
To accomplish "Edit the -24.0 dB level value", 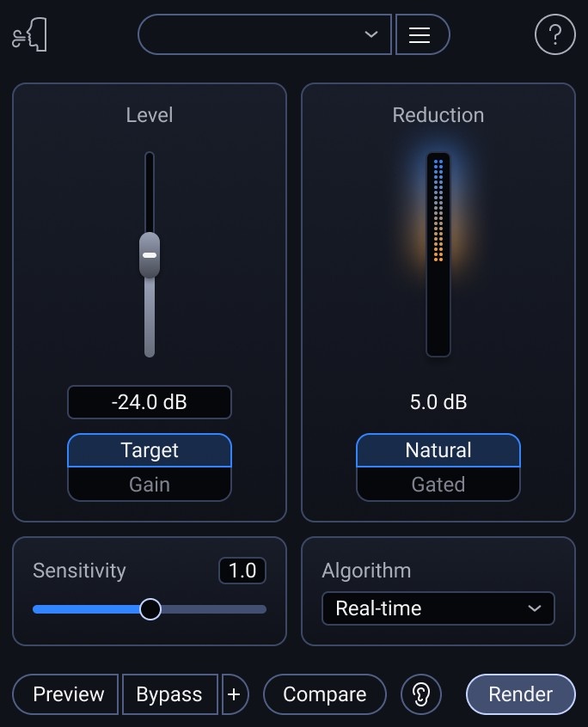I will pos(149,401).
